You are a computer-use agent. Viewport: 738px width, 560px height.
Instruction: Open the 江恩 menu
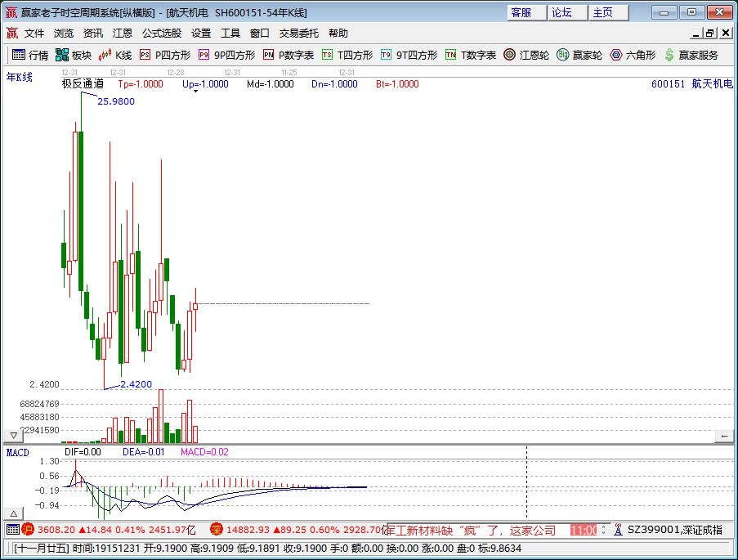123,33
